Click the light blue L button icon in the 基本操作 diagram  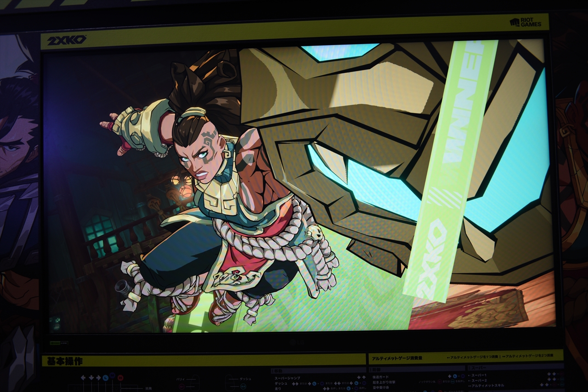106,378
